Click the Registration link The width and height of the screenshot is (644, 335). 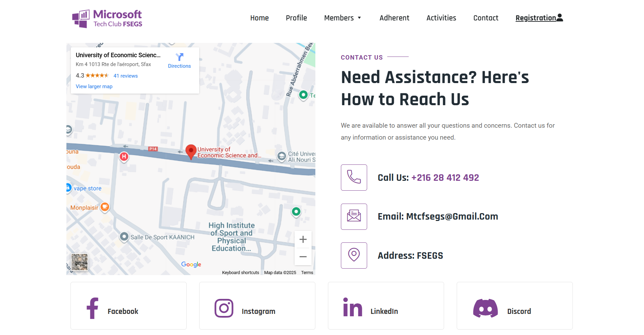point(536,18)
